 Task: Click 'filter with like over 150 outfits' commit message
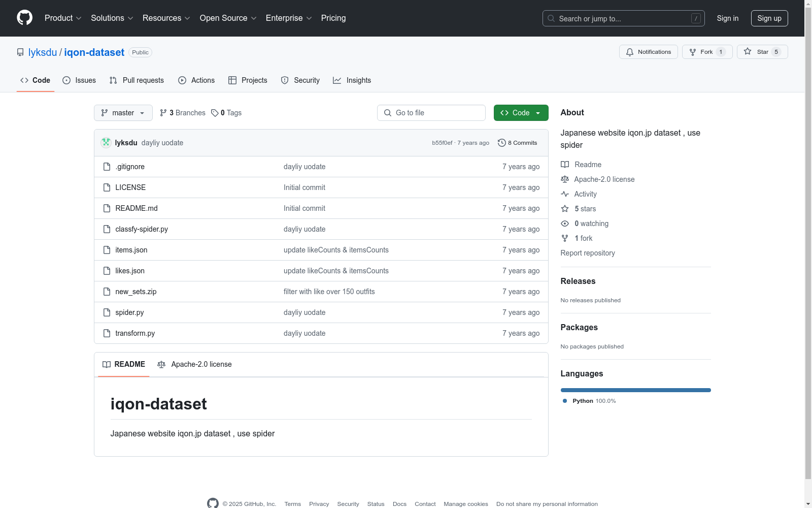click(x=329, y=292)
